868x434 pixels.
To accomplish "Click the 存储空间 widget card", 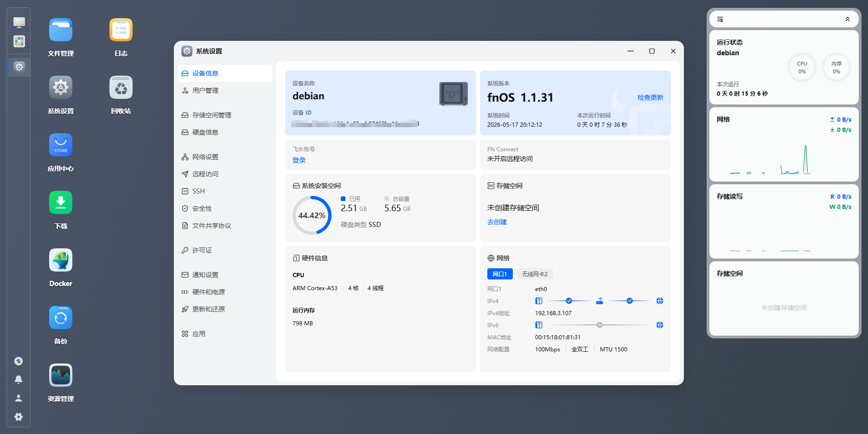I will [784, 298].
